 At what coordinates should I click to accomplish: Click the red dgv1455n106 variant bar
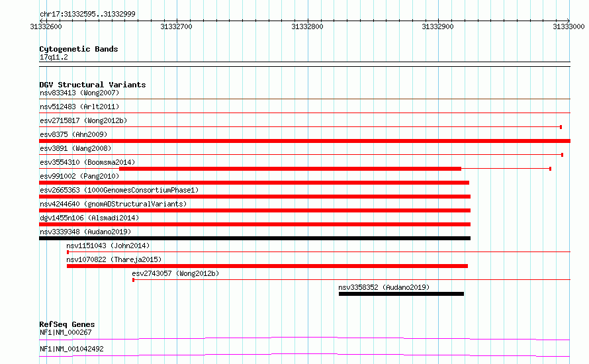click(255, 224)
